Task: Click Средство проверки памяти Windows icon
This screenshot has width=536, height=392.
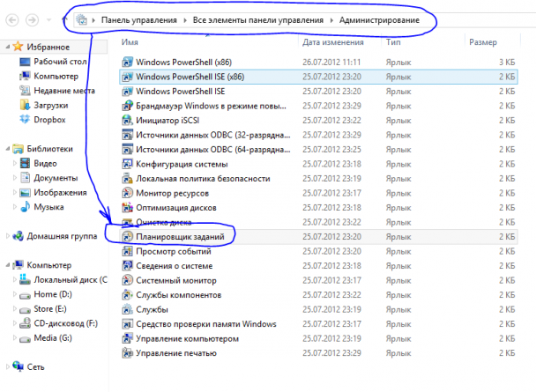Action: 127,324
